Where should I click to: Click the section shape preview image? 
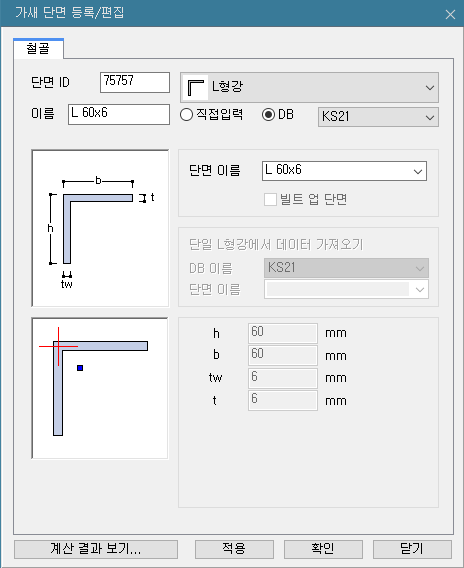(100, 388)
